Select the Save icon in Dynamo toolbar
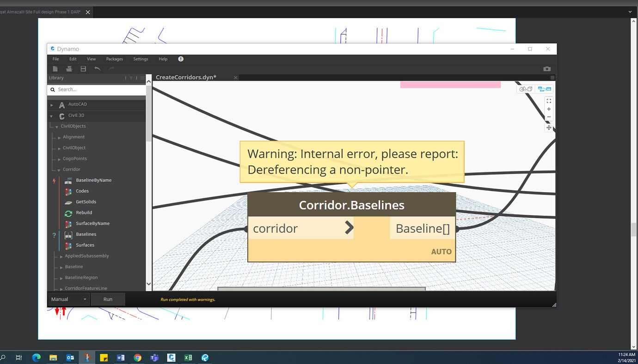 point(83,68)
